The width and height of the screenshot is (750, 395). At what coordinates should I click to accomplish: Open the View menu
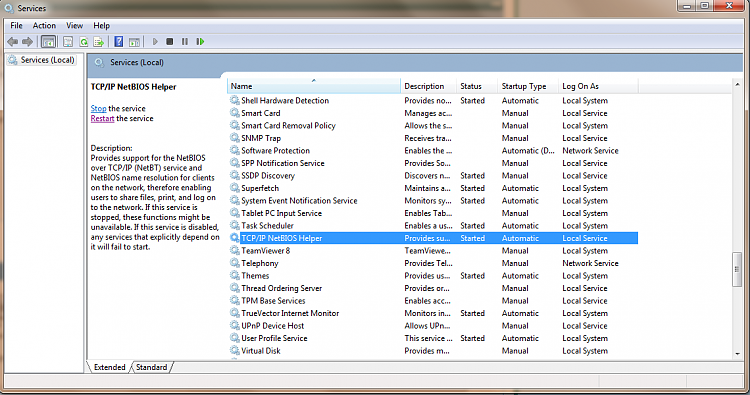click(74, 25)
